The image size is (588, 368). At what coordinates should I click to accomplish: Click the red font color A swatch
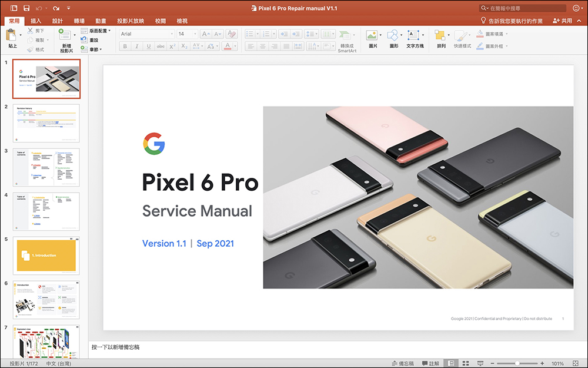pos(227,46)
